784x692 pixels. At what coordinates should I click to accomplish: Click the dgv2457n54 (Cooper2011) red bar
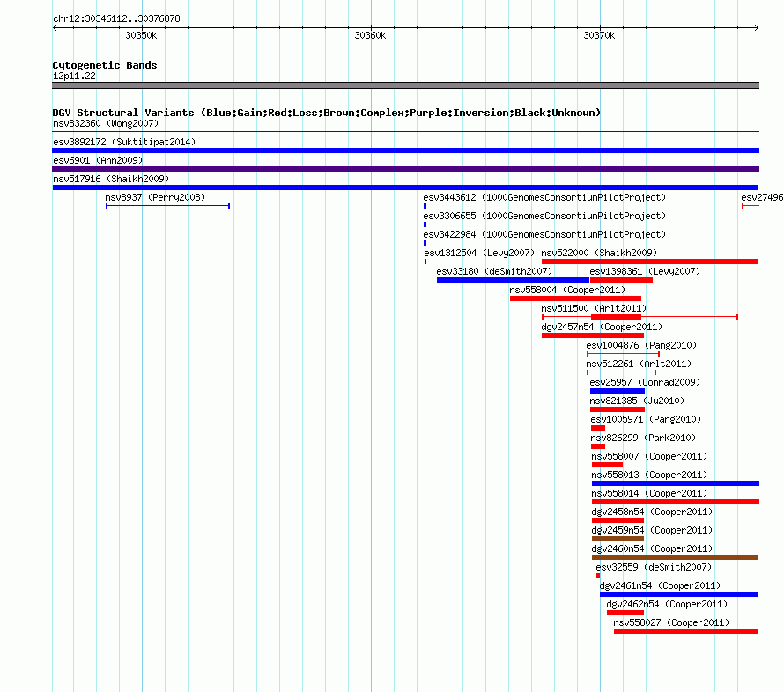coord(593,335)
